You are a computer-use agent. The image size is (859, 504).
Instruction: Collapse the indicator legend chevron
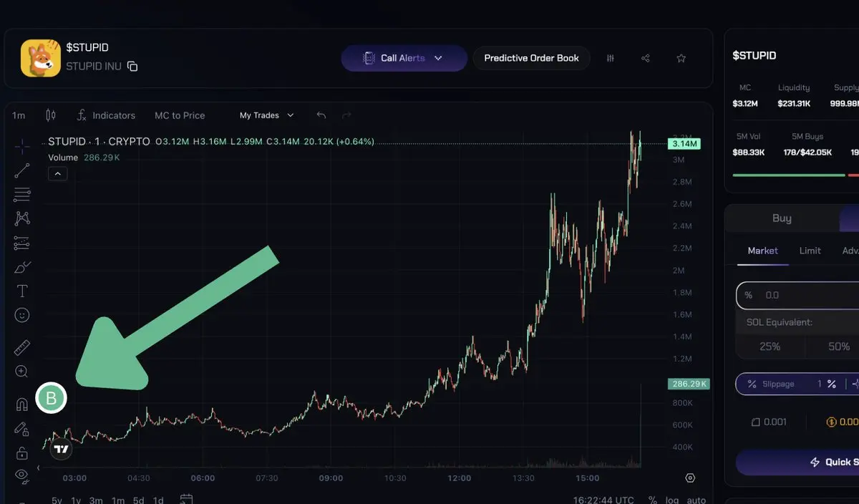pyautogui.click(x=58, y=173)
